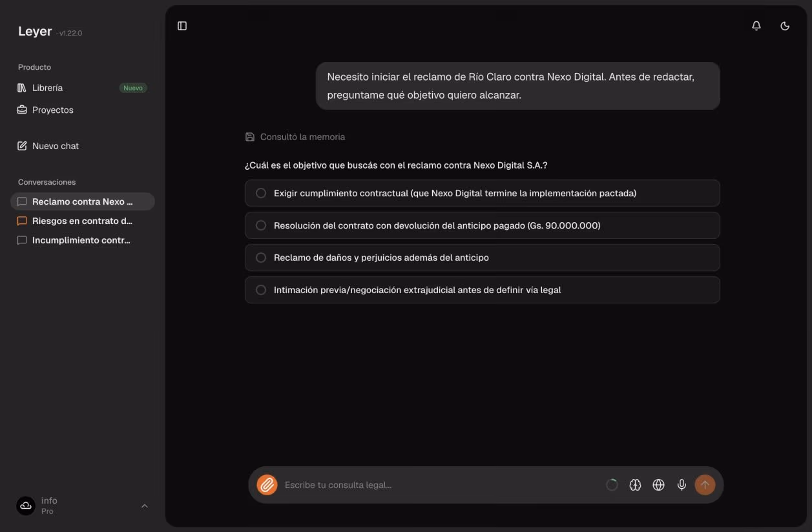The width and height of the screenshot is (812, 532).
Task: Open notifications bell icon
Action: click(x=756, y=26)
